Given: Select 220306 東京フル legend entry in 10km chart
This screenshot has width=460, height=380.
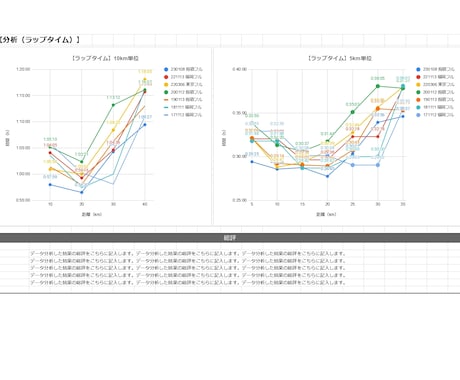Looking at the screenshot, I should [x=183, y=85].
